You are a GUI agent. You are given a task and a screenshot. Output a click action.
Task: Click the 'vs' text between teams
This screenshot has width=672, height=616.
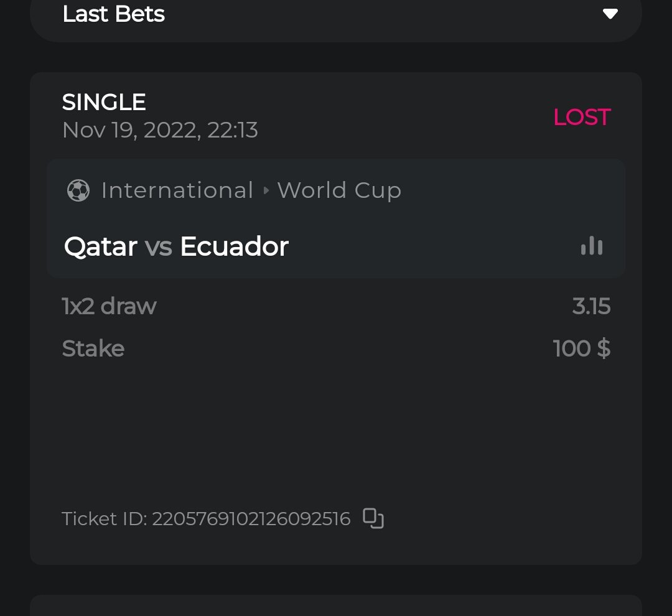click(x=158, y=247)
